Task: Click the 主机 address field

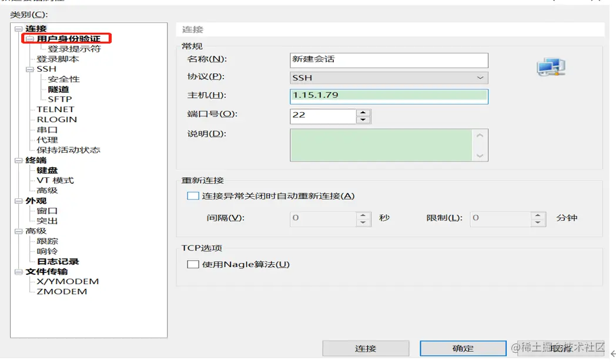Action: 389,96
